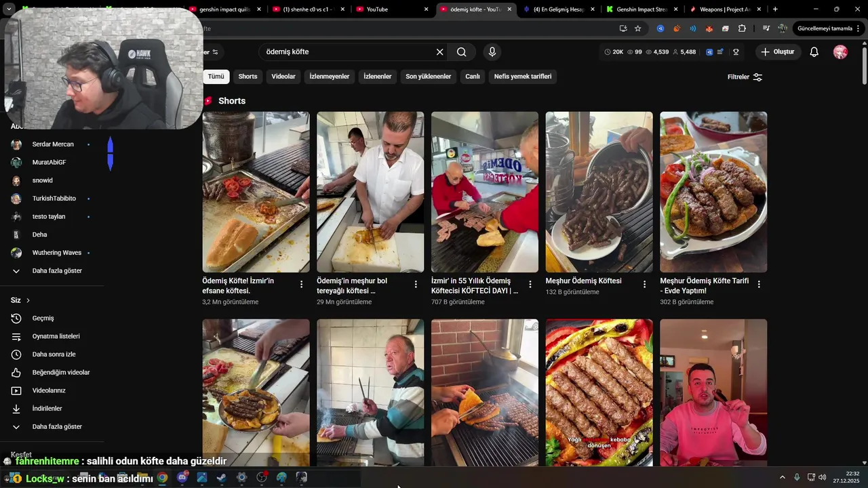The width and height of the screenshot is (868, 488).
Task: Open options for İzmir'in 55 Yıllık short
Action: pos(530,285)
